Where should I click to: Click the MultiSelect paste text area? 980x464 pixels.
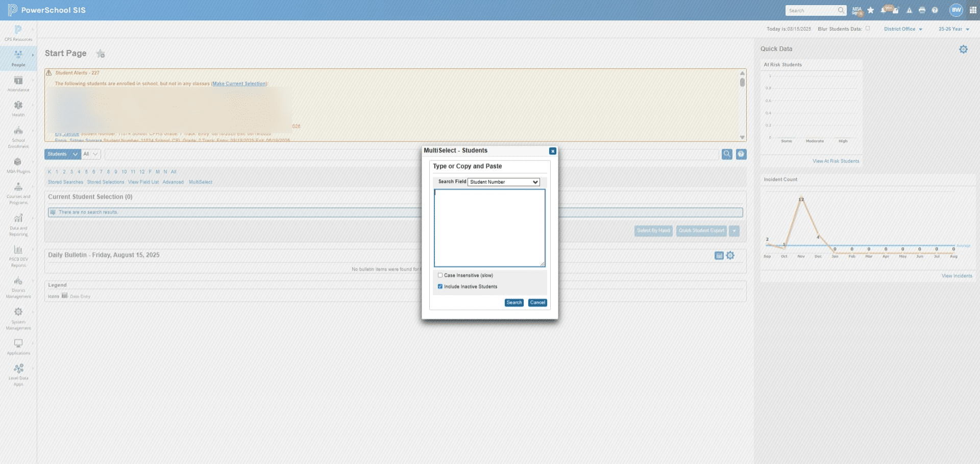pyautogui.click(x=489, y=228)
